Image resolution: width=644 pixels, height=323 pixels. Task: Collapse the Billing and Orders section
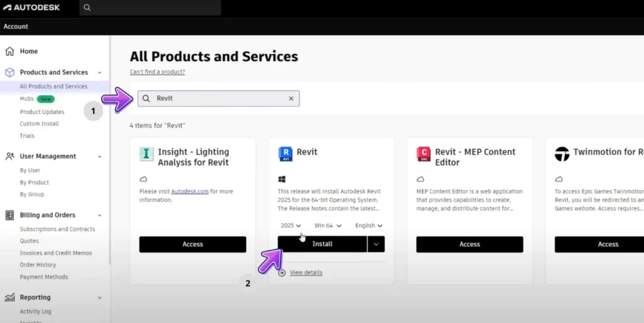pyautogui.click(x=99, y=215)
